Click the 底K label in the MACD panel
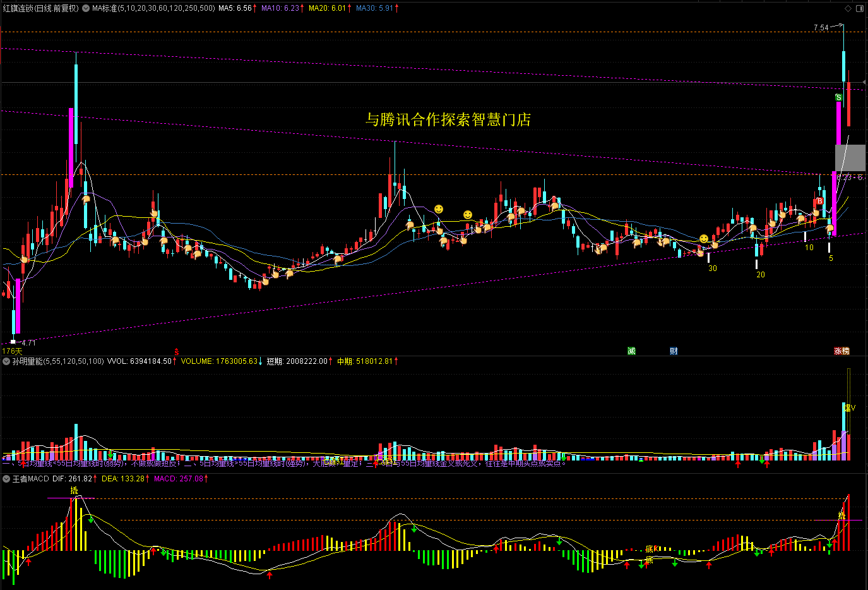 coord(652,549)
